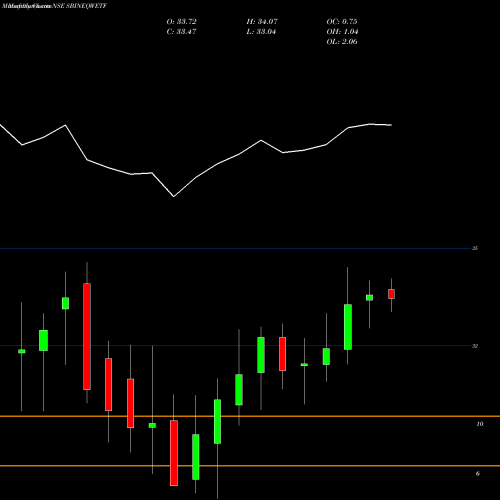Click the 35 price axis label
The width and height of the screenshot is (500, 500).
pyautogui.click(x=475, y=248)
